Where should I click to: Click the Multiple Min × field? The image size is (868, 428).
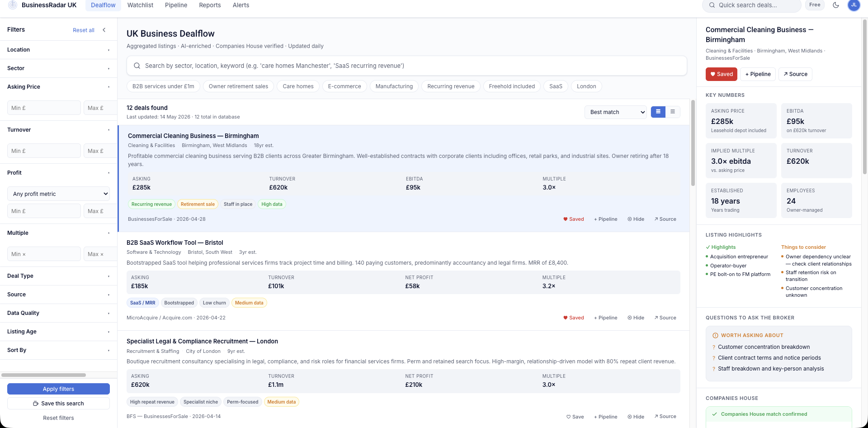point(44,254)
